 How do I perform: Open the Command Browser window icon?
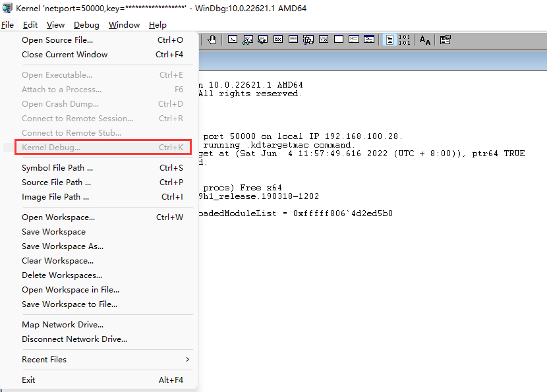point(369,40)
